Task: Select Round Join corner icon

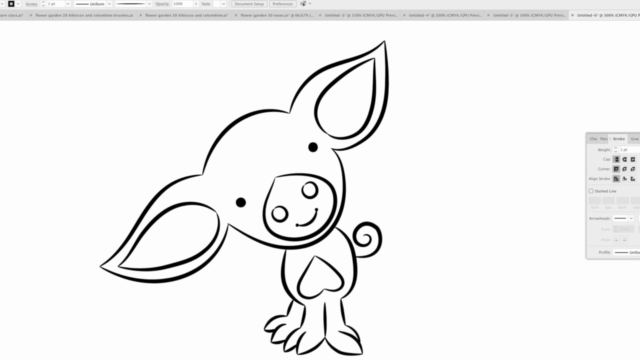Action: point(624,169)
